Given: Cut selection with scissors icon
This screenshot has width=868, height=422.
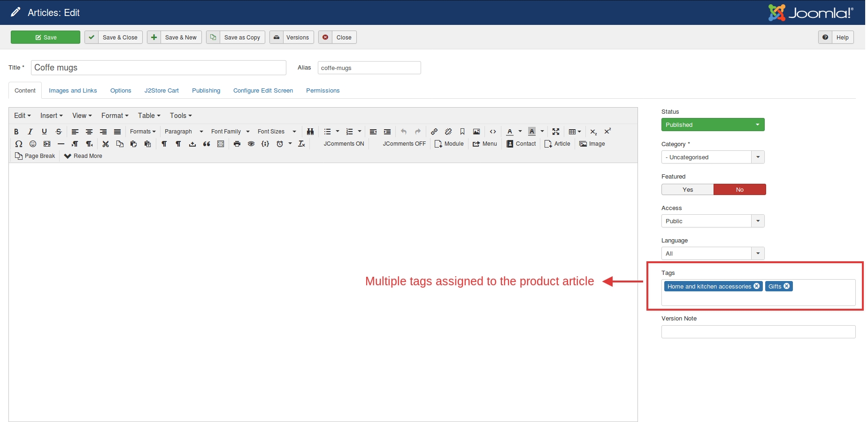Looking at the screenshot, I should [x=106, y=144].
